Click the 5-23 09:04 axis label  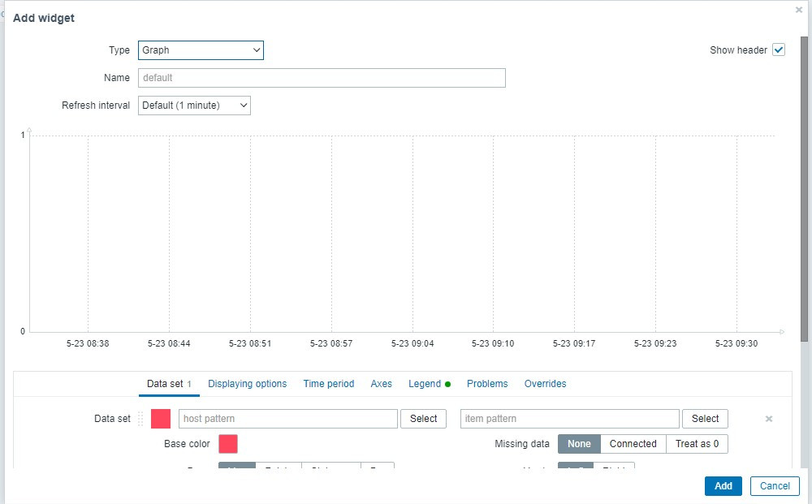tap(412, 343)
